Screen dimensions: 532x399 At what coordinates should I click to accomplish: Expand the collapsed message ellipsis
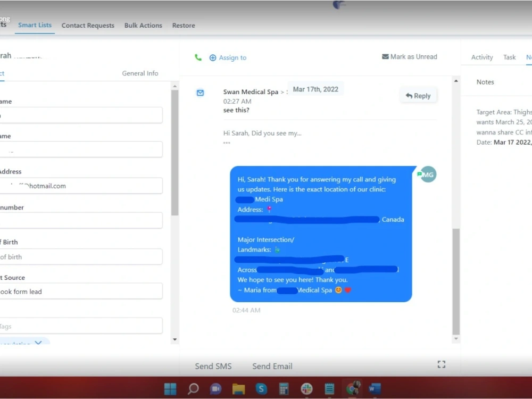point(227,143)
